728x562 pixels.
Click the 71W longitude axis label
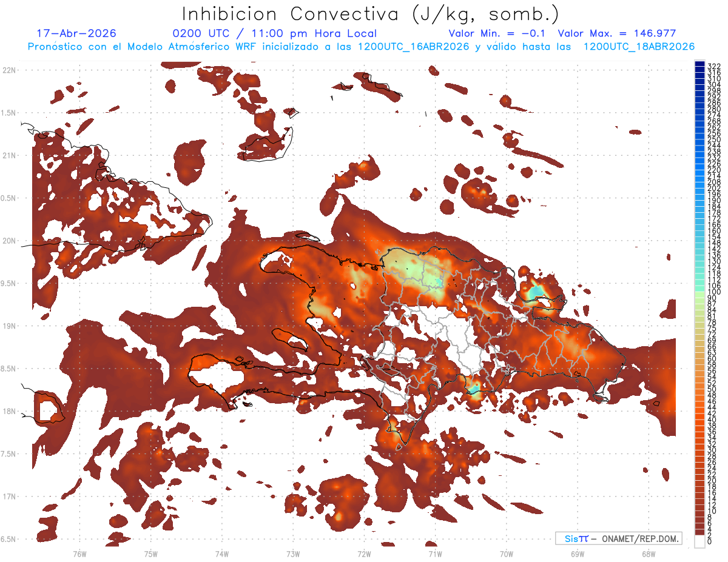pos(435,554)
